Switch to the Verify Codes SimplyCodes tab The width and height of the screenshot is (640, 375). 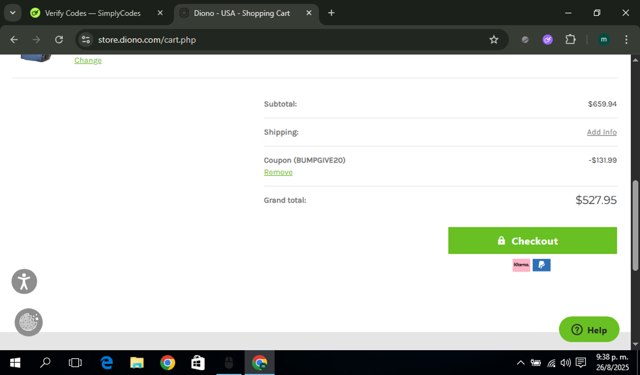92,13
